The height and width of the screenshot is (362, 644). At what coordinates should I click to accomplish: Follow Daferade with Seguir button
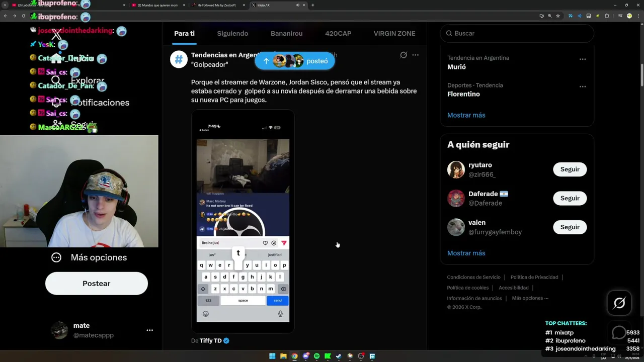[570, 198]
